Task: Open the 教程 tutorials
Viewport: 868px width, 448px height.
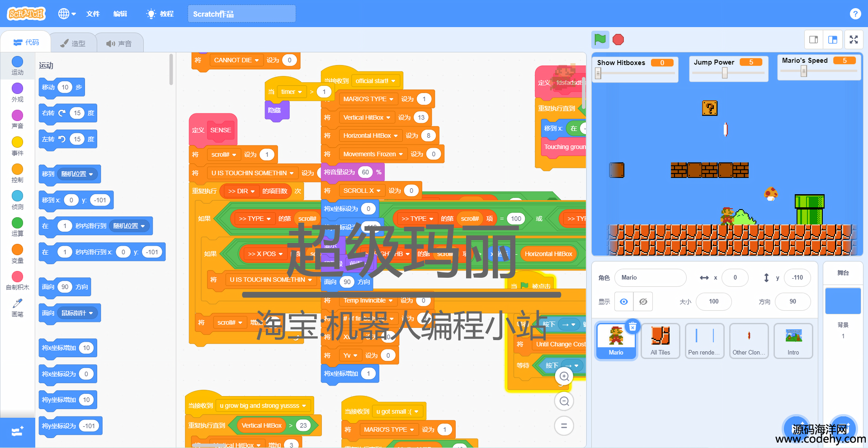Action: click(x=160, y=14)
